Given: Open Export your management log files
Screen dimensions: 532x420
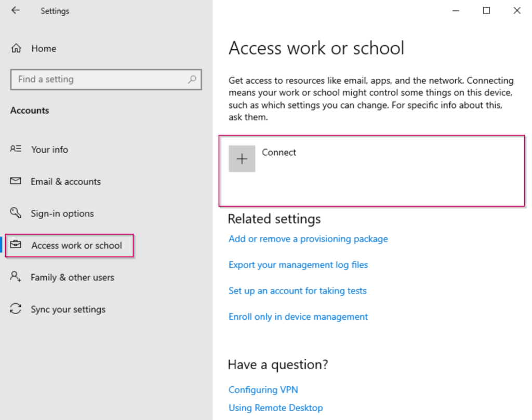Looking at the screenshot, I should (298, 265).
